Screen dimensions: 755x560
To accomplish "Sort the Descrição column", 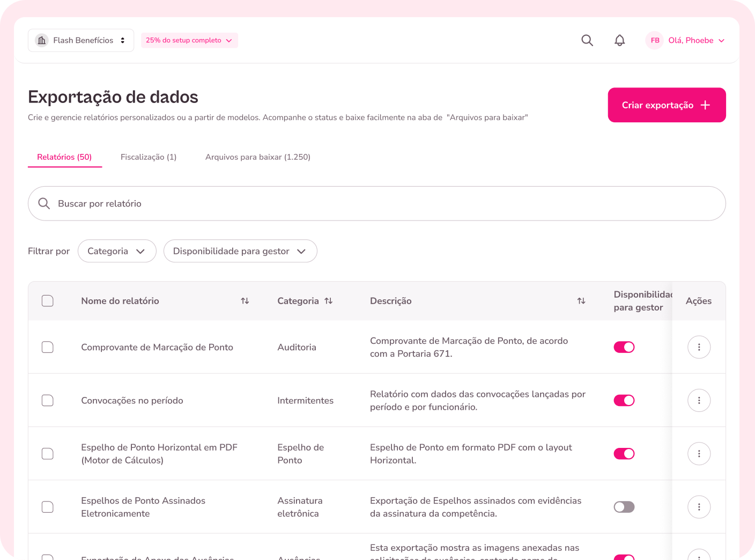I will (581, 301).
